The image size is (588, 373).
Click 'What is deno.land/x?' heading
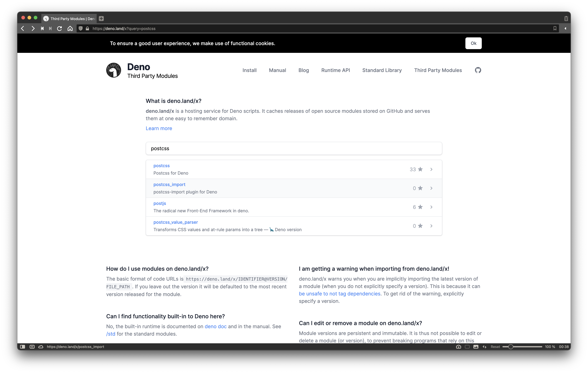pyautogui.click(x=173, y=101)
